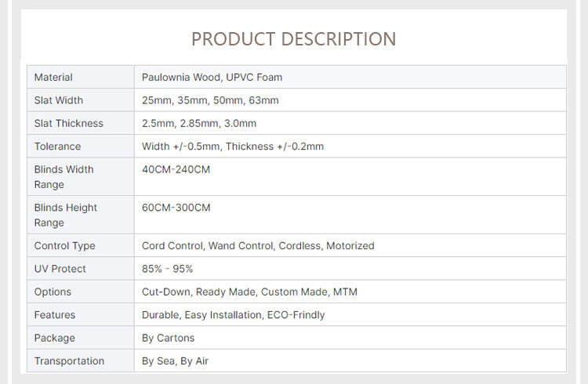Viewport: 588px width, 384px height.
Task: Click the 40CM-240CM value cell
Action: (176, 169)
